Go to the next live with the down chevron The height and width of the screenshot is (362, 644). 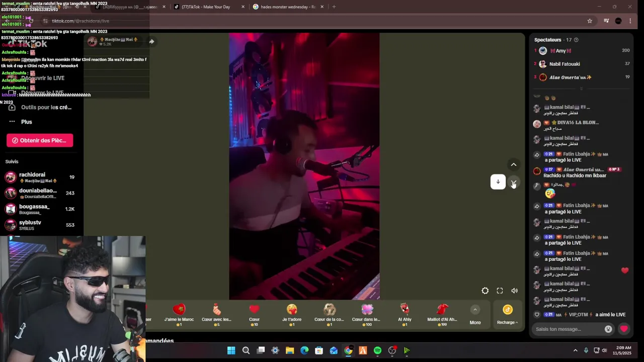(x=514, y=182)
